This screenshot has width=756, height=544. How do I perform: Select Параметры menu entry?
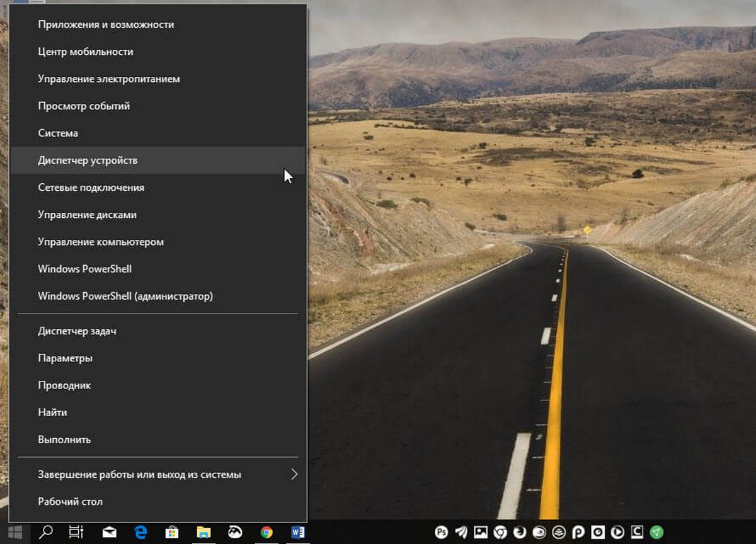coord(66,358)
